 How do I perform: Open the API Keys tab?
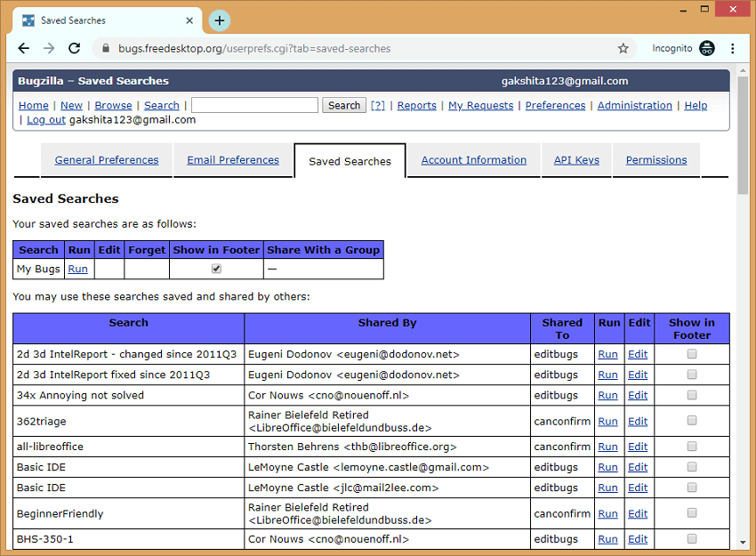click(x=576, y=160)
